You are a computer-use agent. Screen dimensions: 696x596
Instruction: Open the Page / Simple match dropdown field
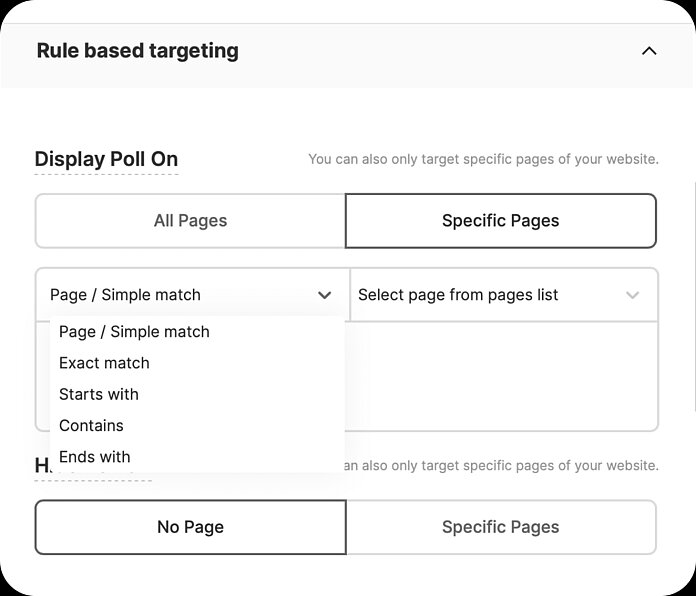[x=180, y=295]
